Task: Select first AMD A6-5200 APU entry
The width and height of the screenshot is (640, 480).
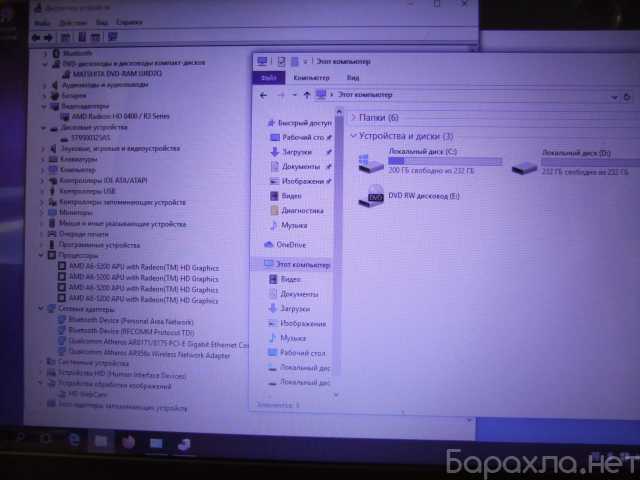Action: 144,267
